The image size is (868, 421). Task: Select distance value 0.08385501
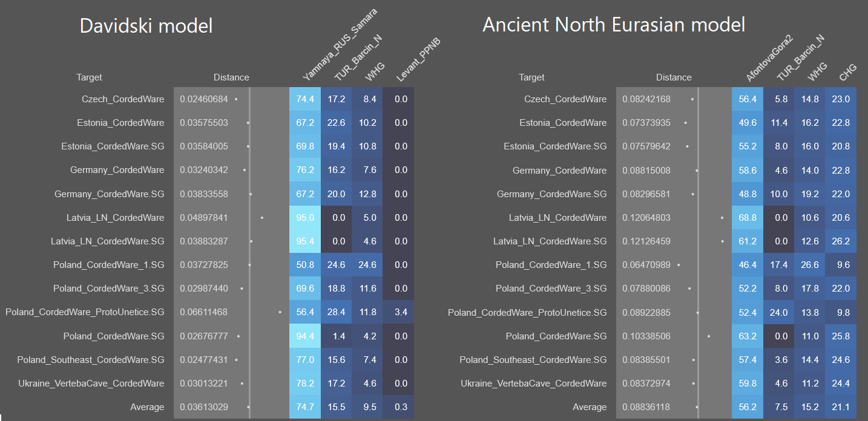[646, 360]
